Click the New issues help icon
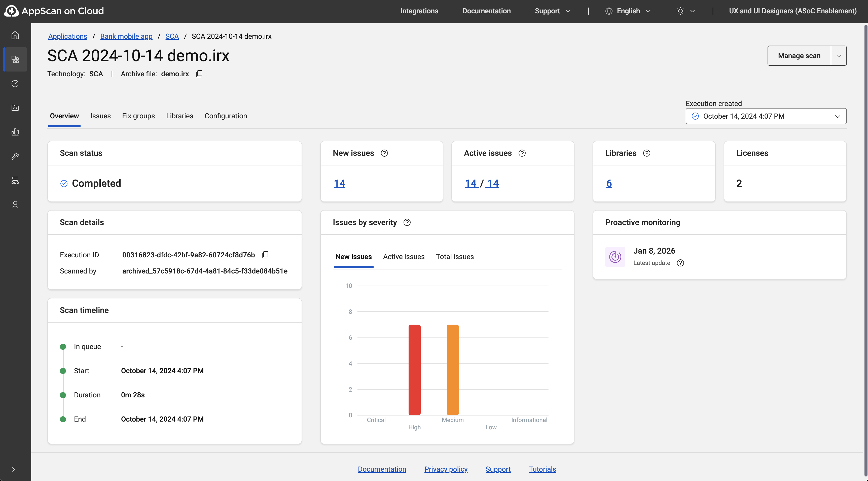This screenshot has height=481, width=868. [x=384, y=153]
